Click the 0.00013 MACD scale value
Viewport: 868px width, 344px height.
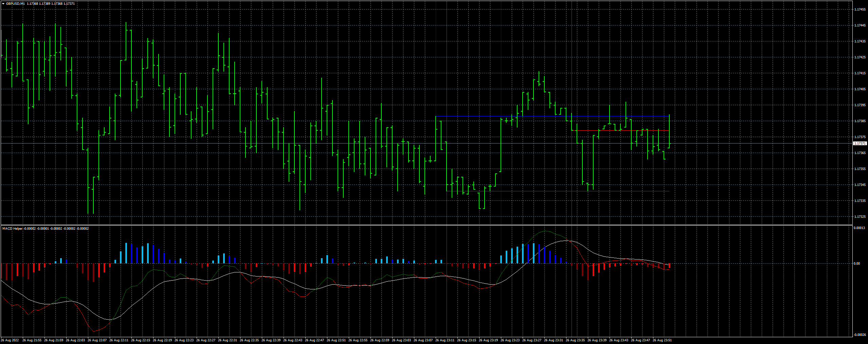click(860, 228)
